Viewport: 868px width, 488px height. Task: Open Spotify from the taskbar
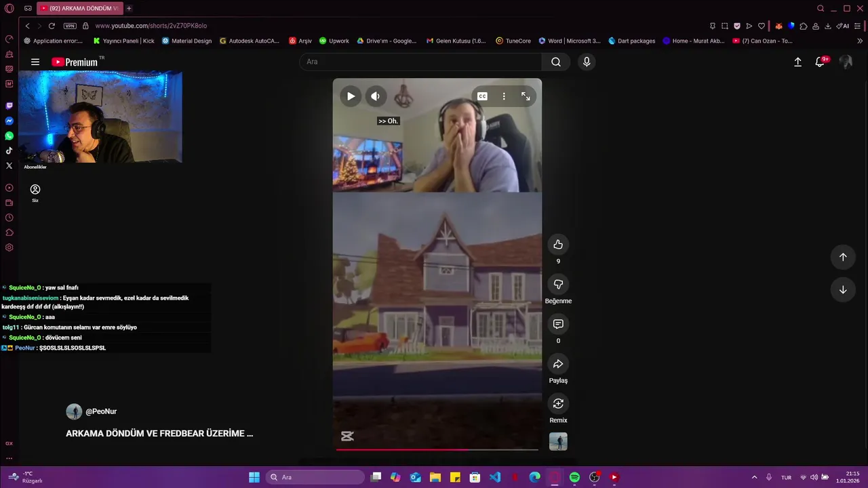click(x=574, y=477)
